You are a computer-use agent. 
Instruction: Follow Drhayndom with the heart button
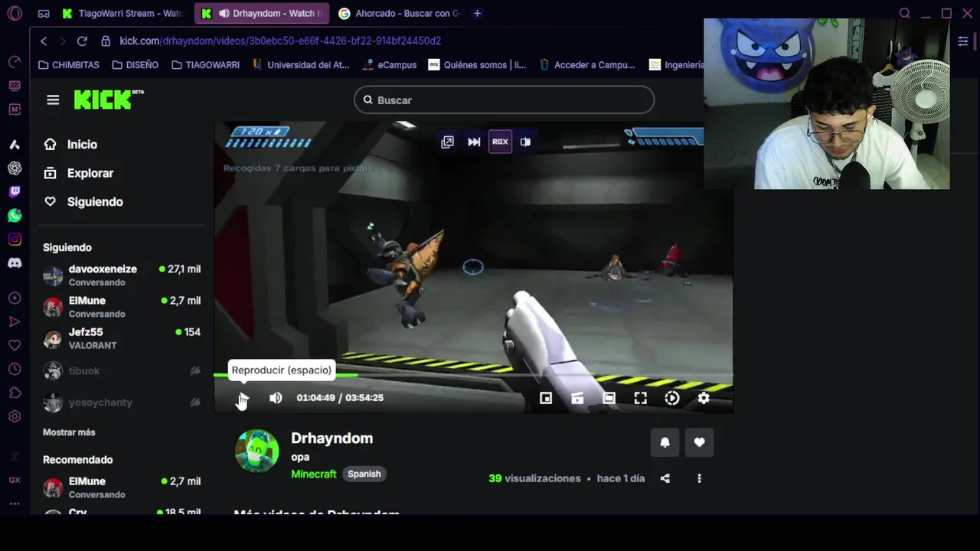click(699, 442)
